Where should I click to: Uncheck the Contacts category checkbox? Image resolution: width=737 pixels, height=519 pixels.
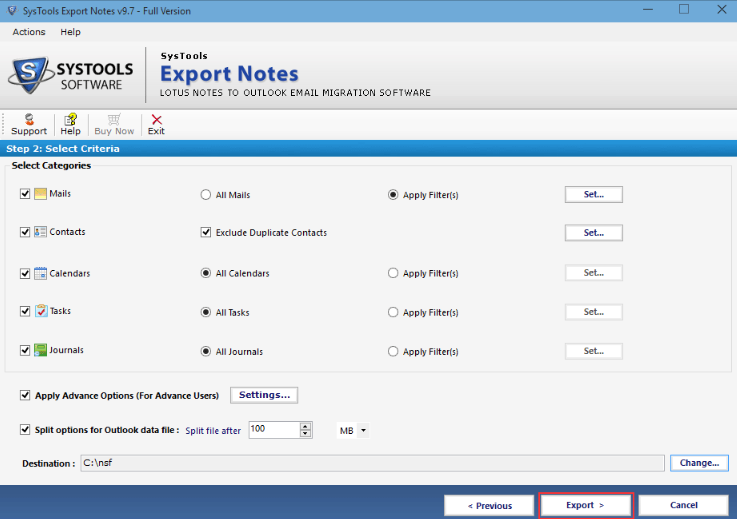tap(25, 232)
